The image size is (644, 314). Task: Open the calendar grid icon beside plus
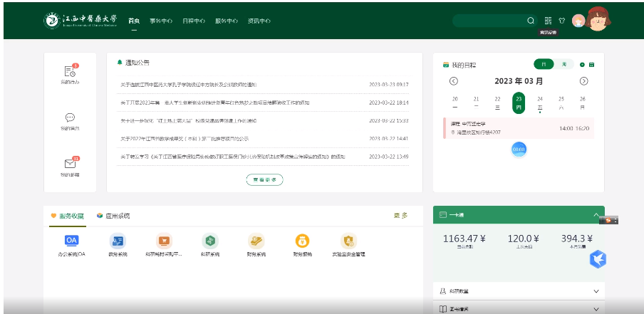[592, 65]
